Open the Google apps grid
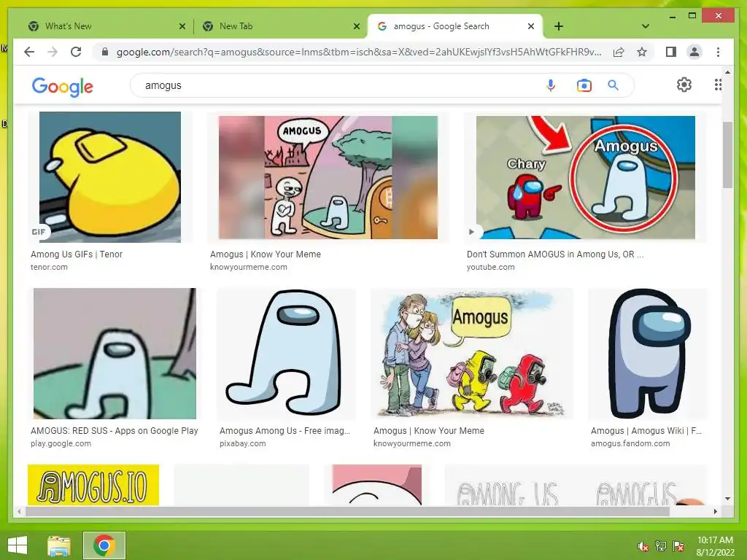This screenshot has height=560, width=747. pyautogui.click(x=718, y=85)
